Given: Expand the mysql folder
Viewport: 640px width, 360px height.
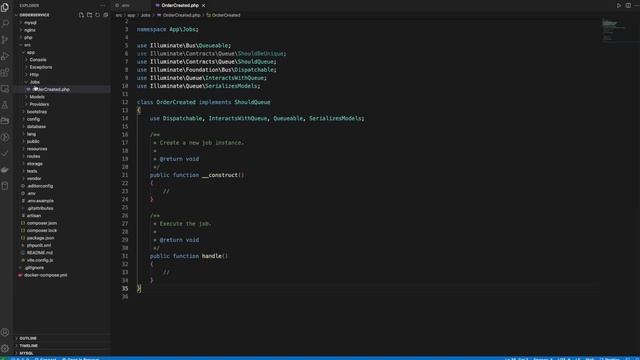Looking at the screenshot, I should pyautogui.click(x=30, y=22).
